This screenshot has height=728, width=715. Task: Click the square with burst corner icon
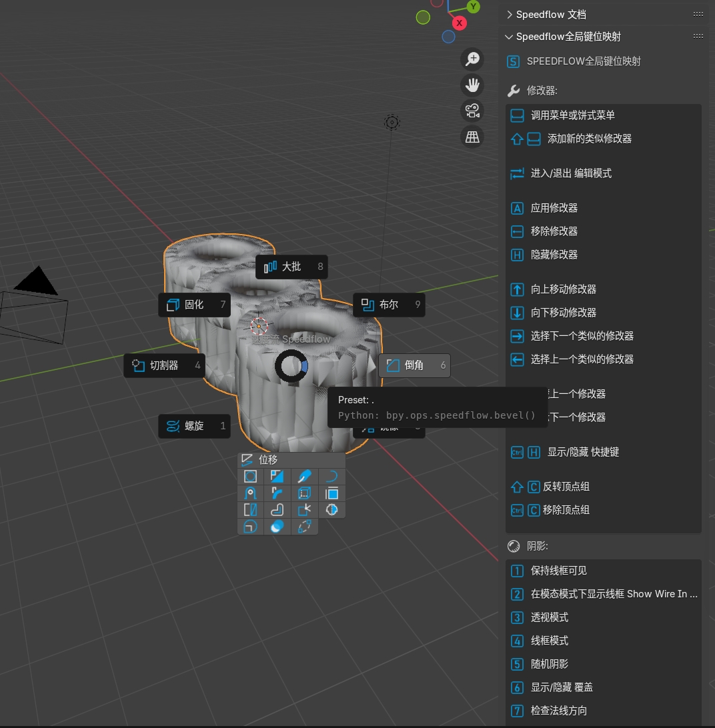304,510
